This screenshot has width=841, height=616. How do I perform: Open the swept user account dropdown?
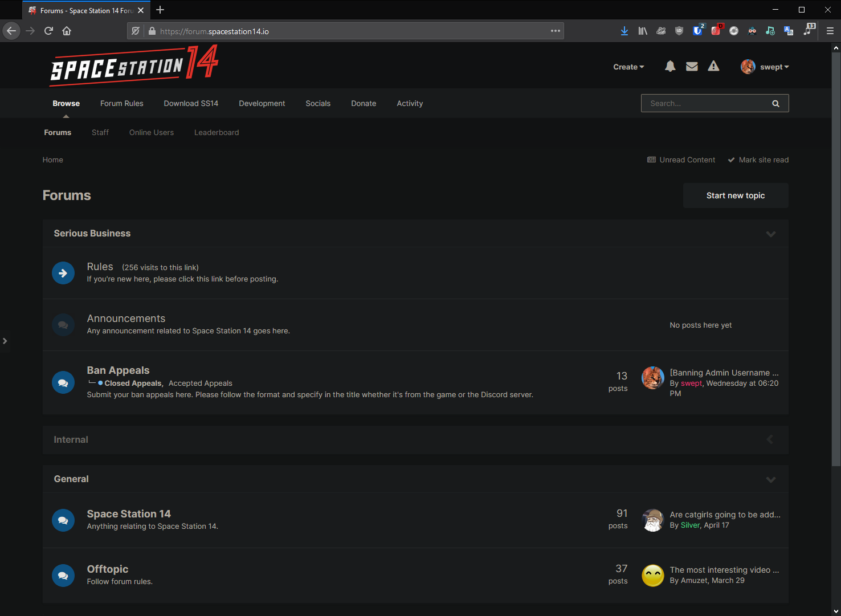(765, 67)
